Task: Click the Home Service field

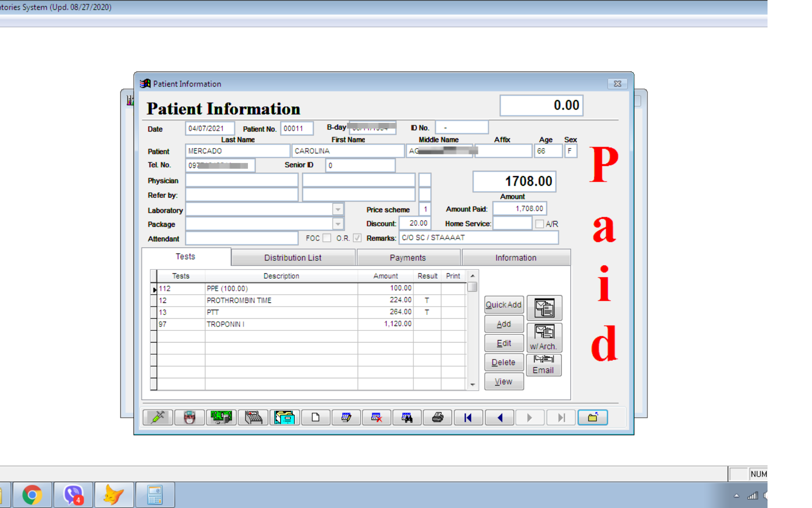Action: coord(512,223)
